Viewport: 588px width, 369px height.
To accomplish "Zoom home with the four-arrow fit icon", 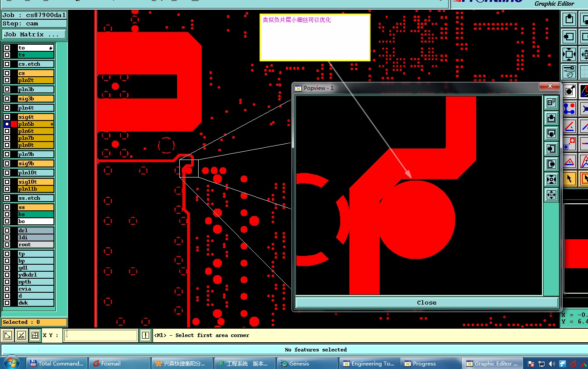I will pyautogui.click(x=569, y=54).
